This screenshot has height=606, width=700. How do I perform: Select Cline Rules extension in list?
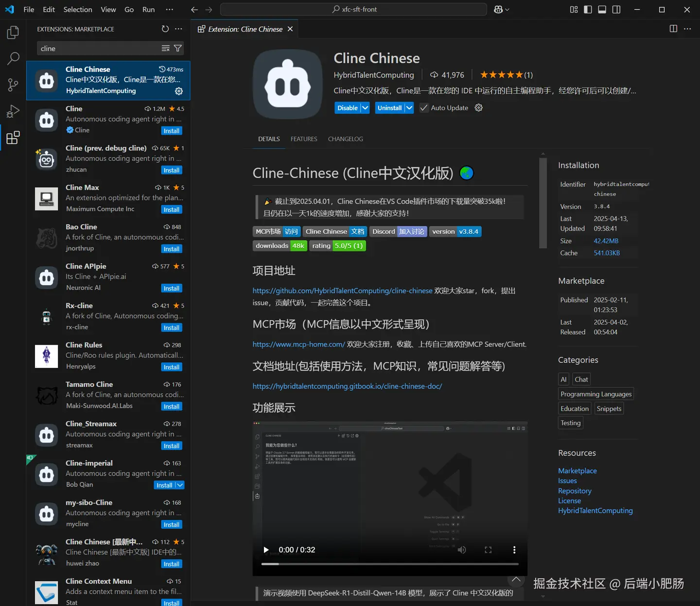pyautogui.click(x=108, y=356)
